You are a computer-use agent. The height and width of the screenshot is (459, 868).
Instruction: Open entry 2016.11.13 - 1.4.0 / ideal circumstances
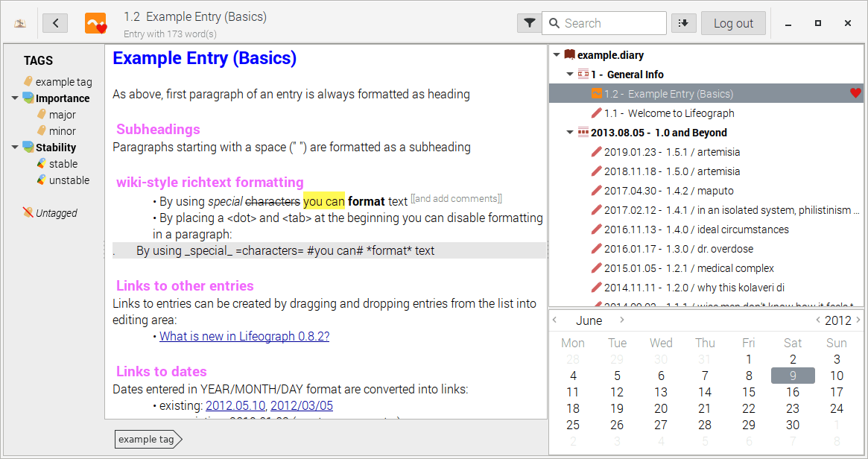tap(706, 229)
